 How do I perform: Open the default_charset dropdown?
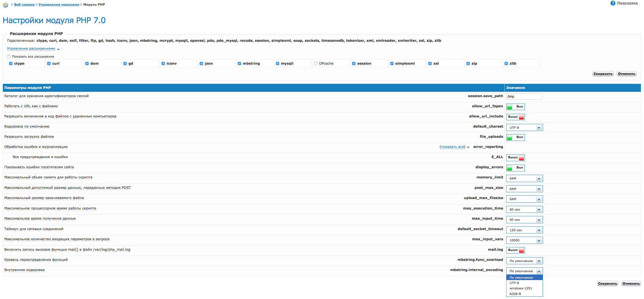524,128
